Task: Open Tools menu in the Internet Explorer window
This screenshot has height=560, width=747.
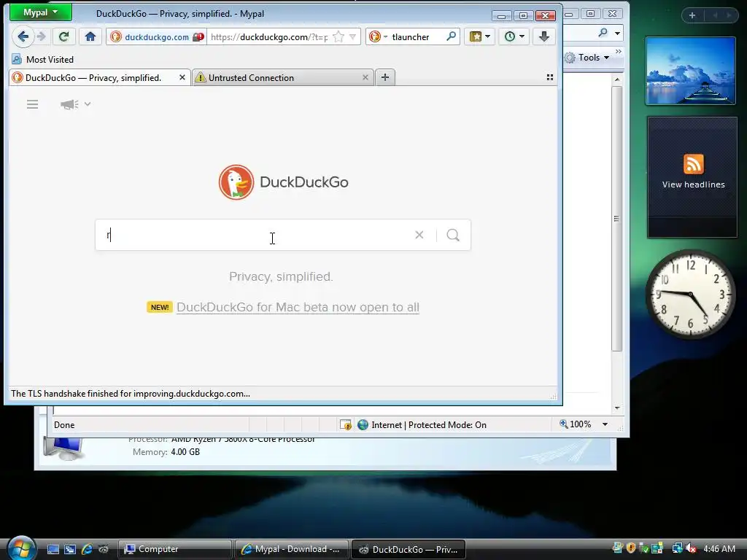Action: point(587,58)
